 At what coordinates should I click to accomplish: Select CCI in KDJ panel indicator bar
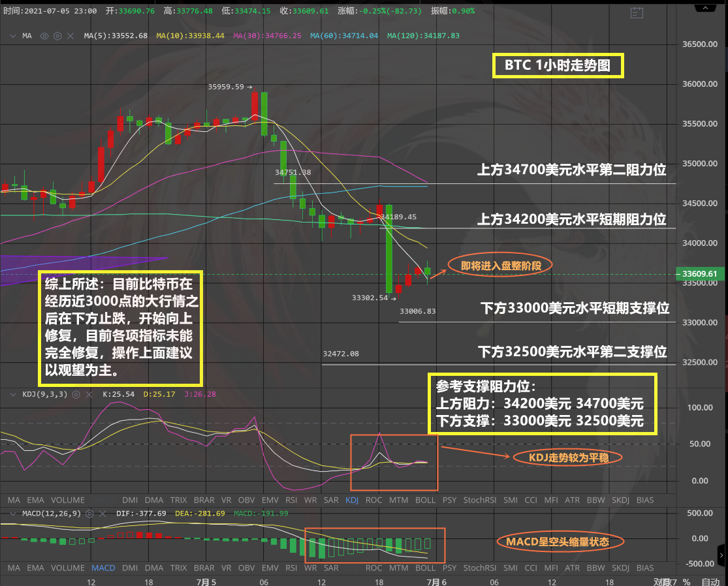[x=531, y=500]
